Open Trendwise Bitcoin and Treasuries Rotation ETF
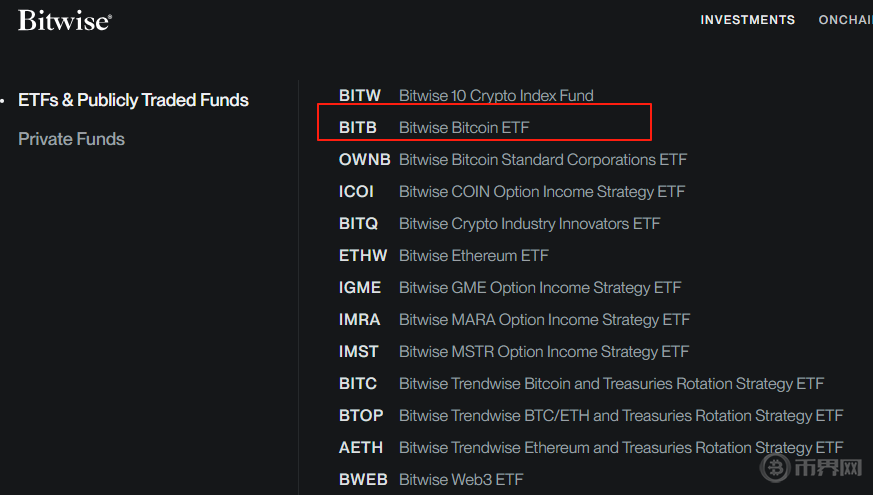The width and height of the screenshot is (873, 495). point(611,384)
